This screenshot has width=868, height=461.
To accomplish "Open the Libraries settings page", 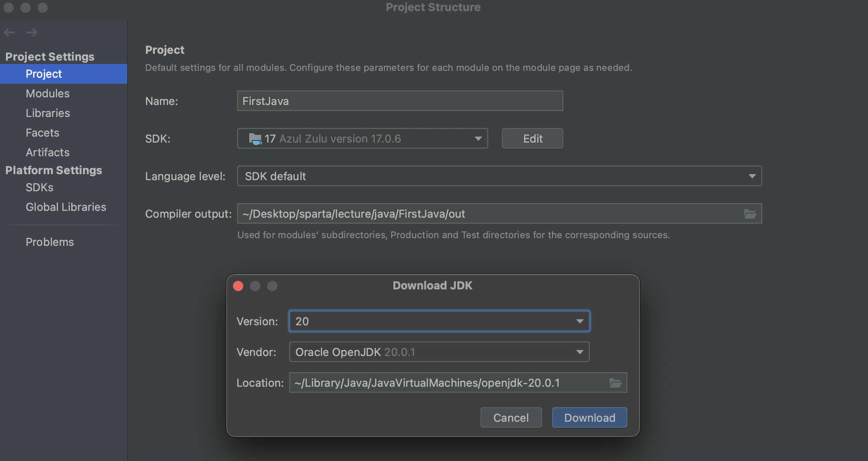I will [x=48, y=113].
